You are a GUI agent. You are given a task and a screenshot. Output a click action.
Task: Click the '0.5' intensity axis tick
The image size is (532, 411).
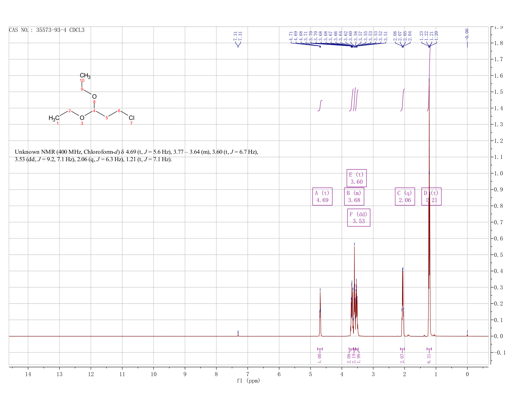tap(498, 255)
